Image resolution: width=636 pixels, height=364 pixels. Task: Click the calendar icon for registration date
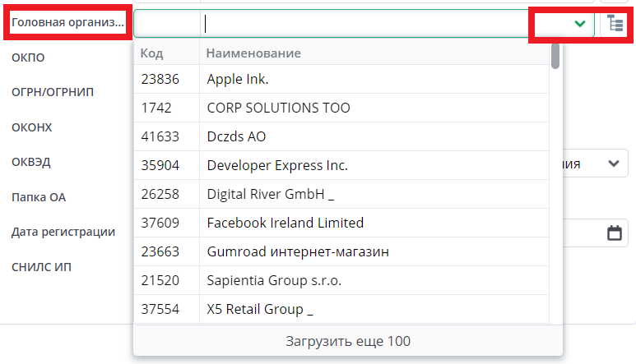615,233
